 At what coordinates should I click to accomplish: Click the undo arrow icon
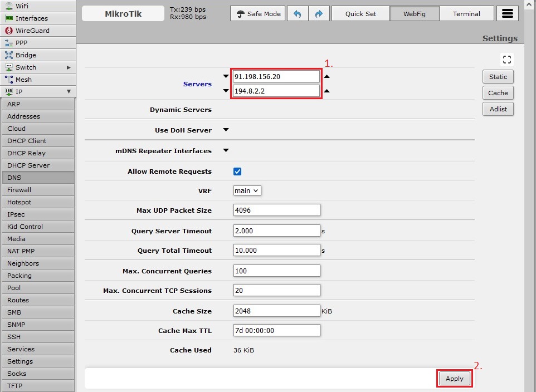[x=297, y=14]
